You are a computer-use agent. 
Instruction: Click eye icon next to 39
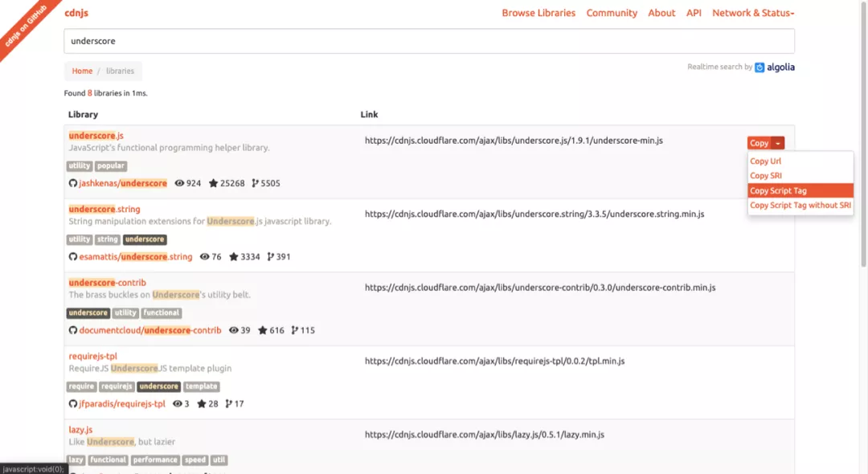pos(234,330)
